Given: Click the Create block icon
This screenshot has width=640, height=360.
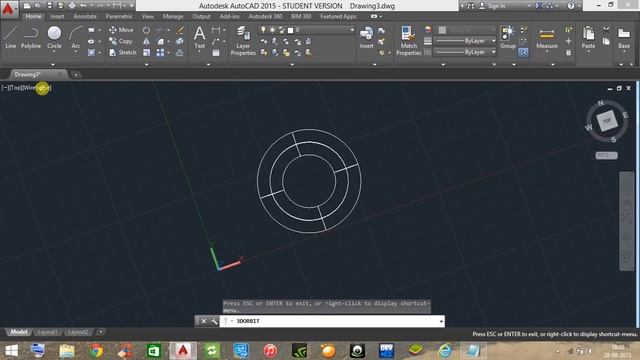Looking at the screenshot, I should point(381,31).
